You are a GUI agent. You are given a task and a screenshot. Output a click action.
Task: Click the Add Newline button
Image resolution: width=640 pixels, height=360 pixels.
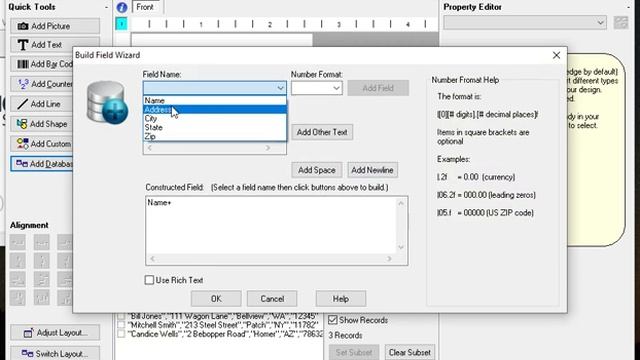372,170
